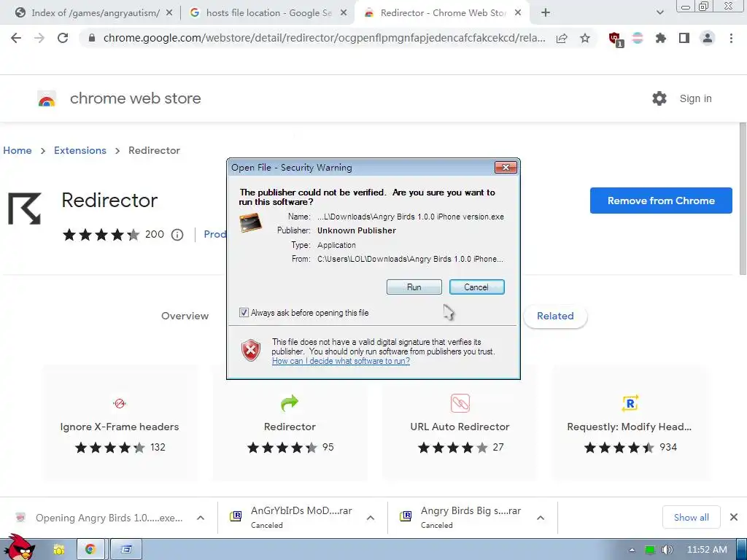Click the Redirector extension logo
Image resolution: width=747 pixels, height=560 pixels.
25,209
